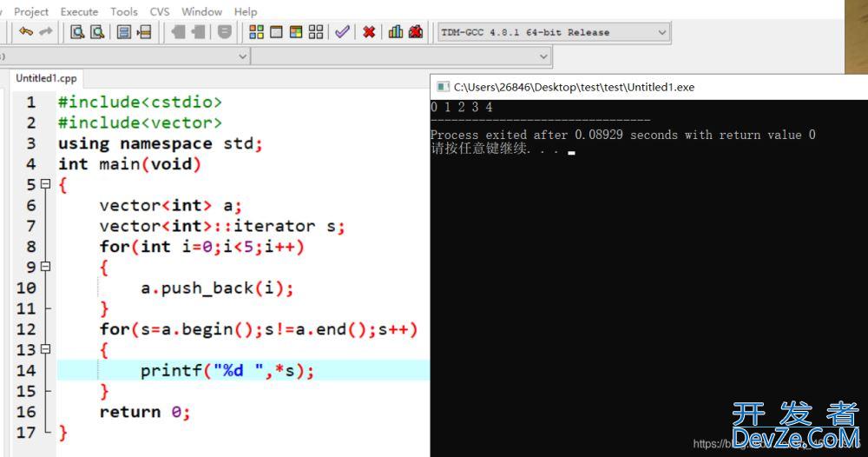868x457 pixels.
Task: Open the CVS menu
Action: pyautogui.click(x=160, y=11)
